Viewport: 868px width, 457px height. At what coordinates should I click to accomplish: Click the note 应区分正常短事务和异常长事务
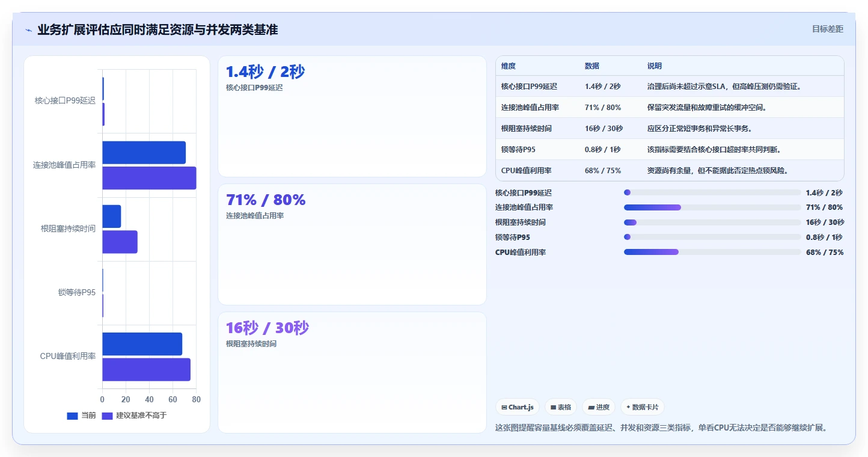point(700,129)
